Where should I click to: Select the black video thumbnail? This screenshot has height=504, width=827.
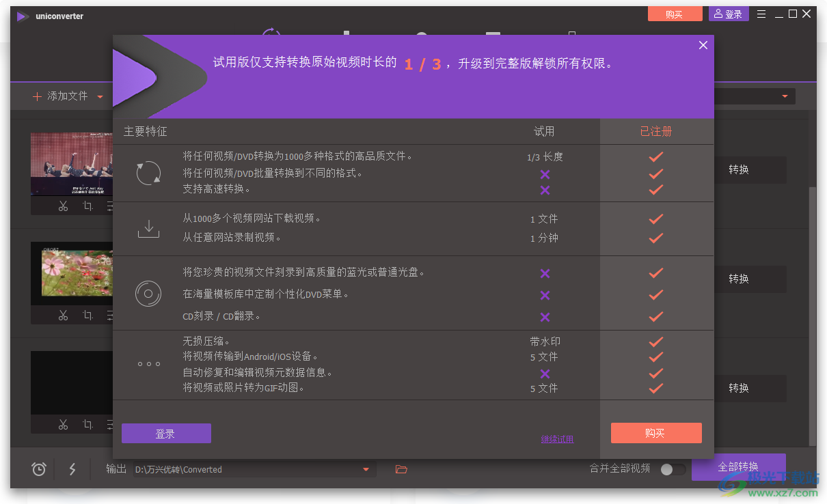72,382
